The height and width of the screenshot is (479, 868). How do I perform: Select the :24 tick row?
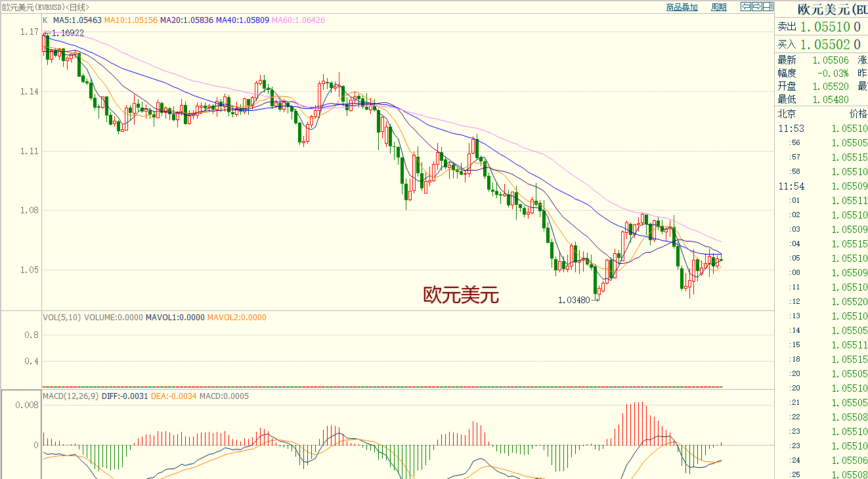[822, 461]
